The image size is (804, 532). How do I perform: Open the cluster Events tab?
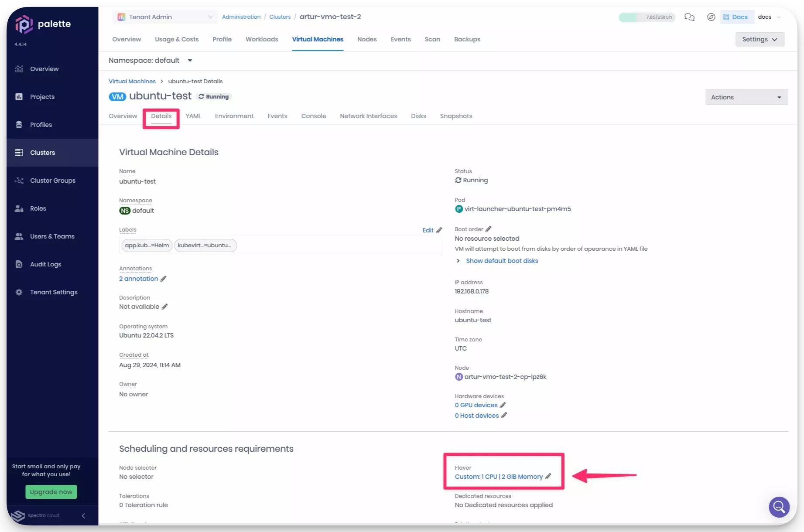[x=400, y=39]
